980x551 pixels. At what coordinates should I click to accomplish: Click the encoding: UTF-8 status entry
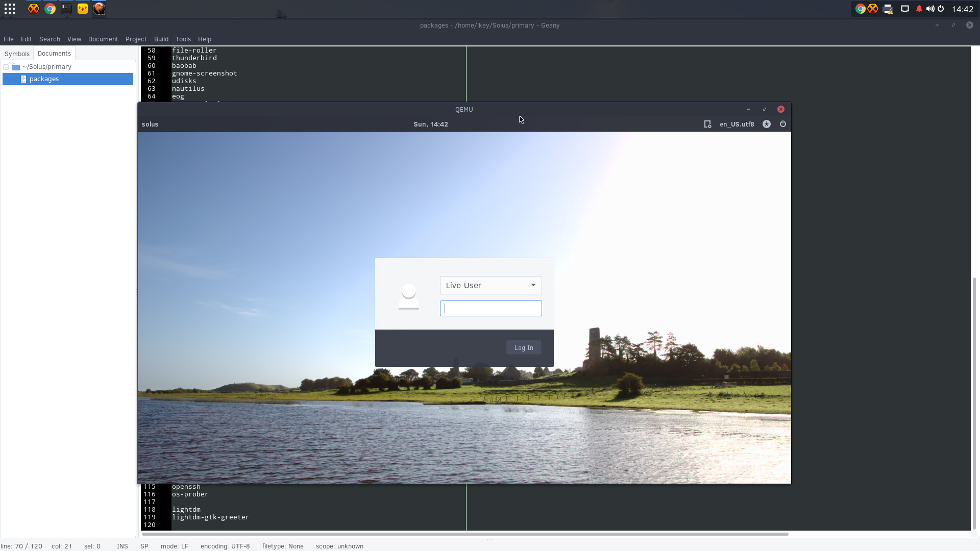(x=225, y=546)
